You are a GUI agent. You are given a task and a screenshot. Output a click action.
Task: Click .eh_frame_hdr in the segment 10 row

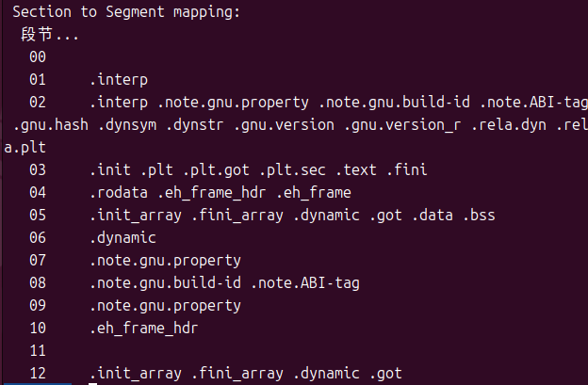click(144, 328)
